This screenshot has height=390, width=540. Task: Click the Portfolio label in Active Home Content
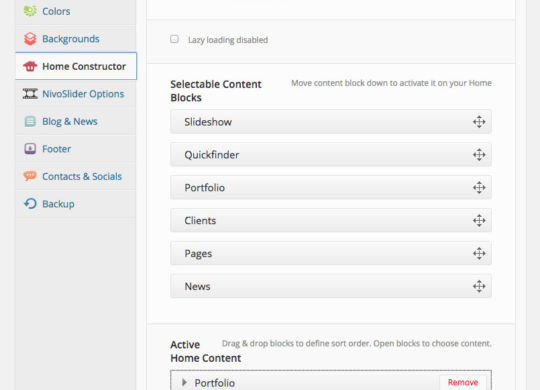click(215, 383)
